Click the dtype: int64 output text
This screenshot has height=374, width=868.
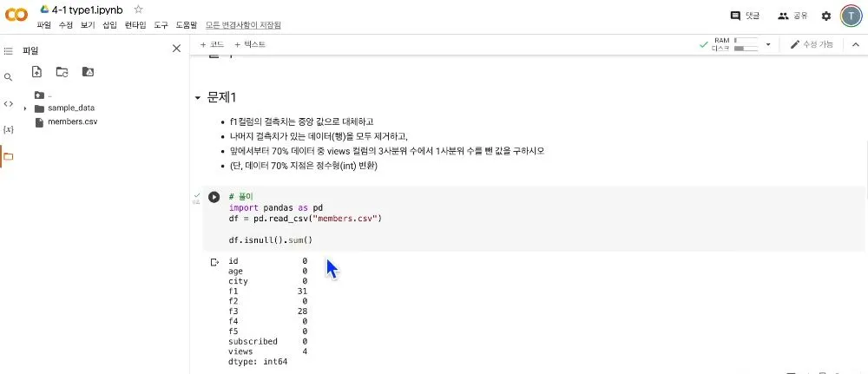coord(258,361)
